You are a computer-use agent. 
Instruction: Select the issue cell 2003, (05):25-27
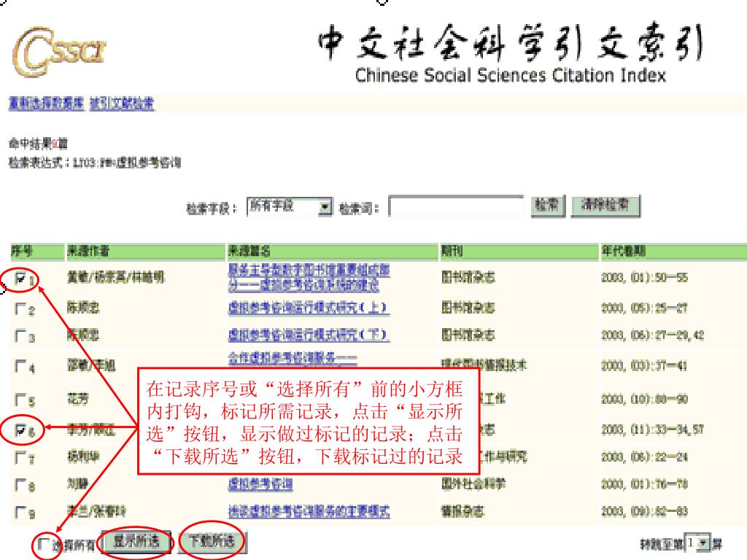(x=645, y=308)
